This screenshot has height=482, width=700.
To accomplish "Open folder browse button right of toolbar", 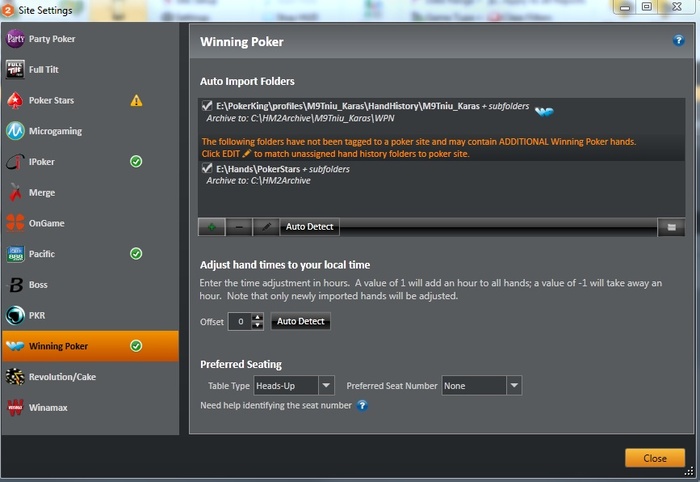I will [x=671, y=227].
